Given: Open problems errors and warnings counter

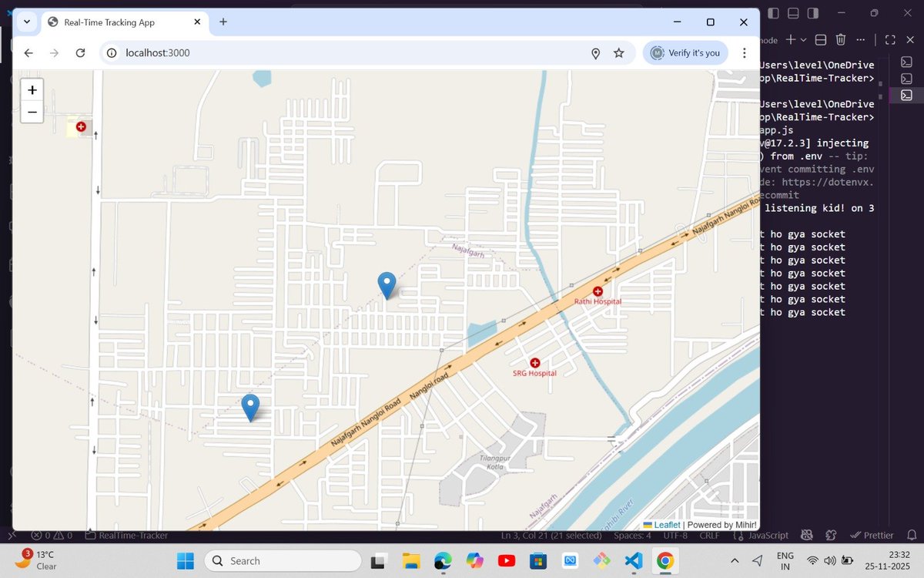Looking at the screenshot, I should pos(52,535).
